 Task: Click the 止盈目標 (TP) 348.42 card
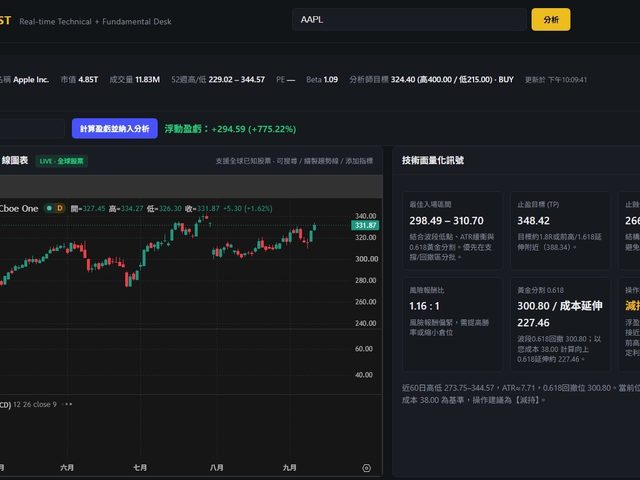pos(560,231)
